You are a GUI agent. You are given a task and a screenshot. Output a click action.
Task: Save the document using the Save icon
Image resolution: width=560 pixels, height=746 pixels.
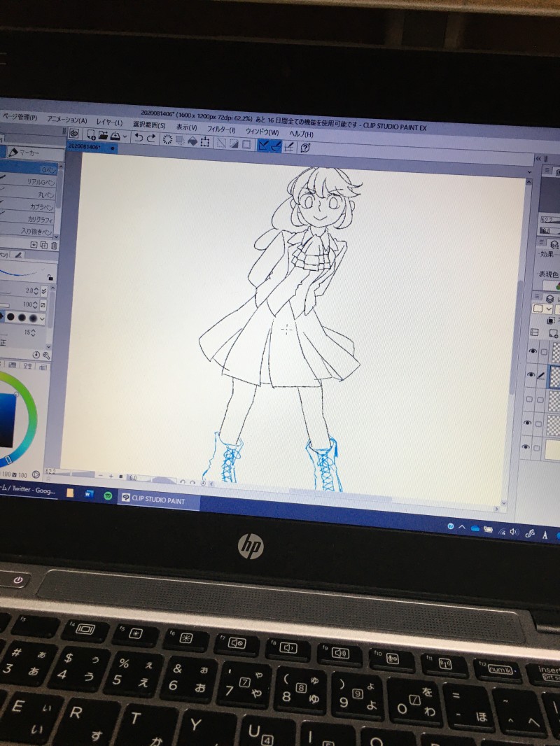(115, 136)
